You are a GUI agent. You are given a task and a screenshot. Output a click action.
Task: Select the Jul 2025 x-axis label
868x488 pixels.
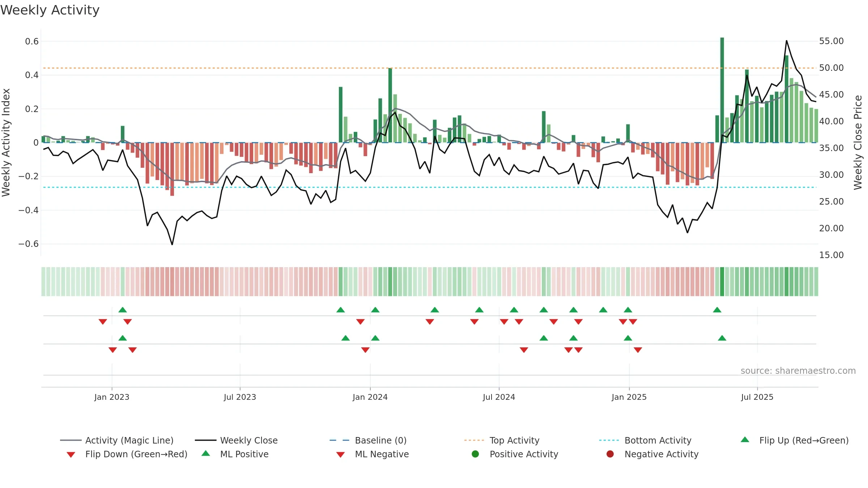[757, 397]
